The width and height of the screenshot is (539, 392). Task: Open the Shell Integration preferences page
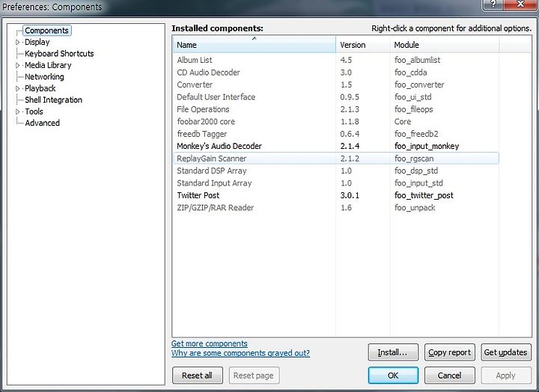pyautogui.click(x=53, y=100)
